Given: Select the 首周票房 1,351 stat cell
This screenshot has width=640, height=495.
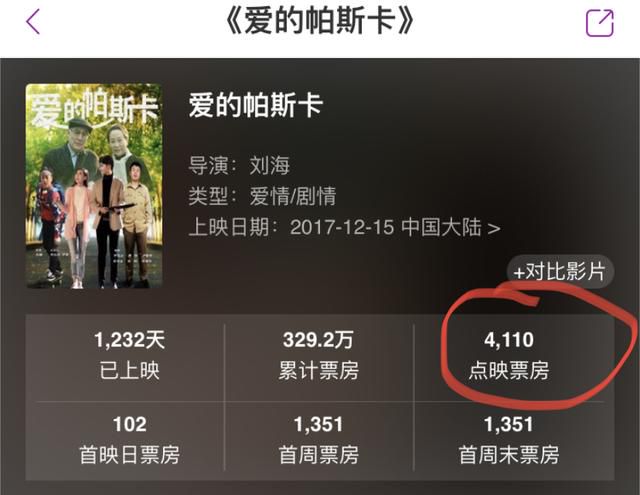Looking at the screenshot, I should point(319,440).
